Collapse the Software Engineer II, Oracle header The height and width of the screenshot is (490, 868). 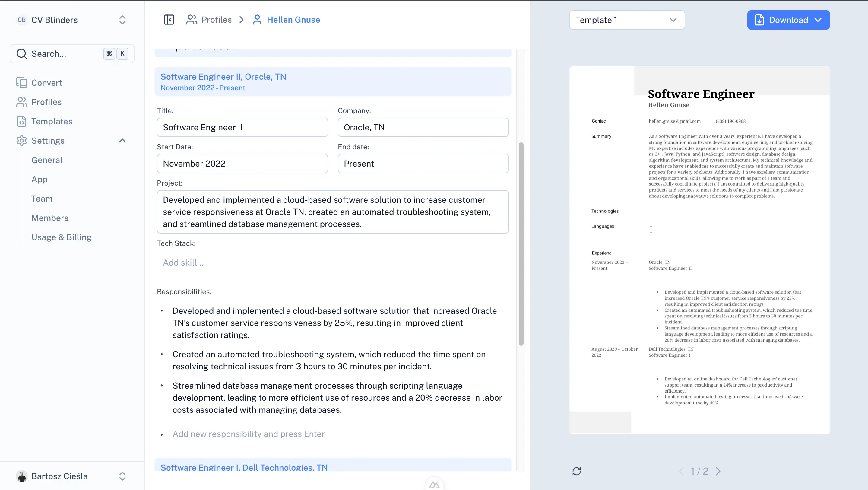click(x=333, y=81)
